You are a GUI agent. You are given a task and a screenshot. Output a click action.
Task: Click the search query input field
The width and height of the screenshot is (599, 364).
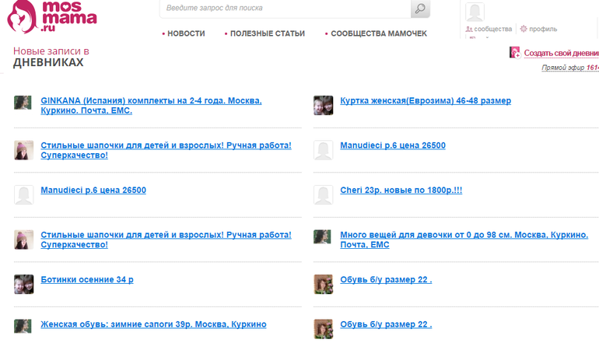[x=285, y=9]
